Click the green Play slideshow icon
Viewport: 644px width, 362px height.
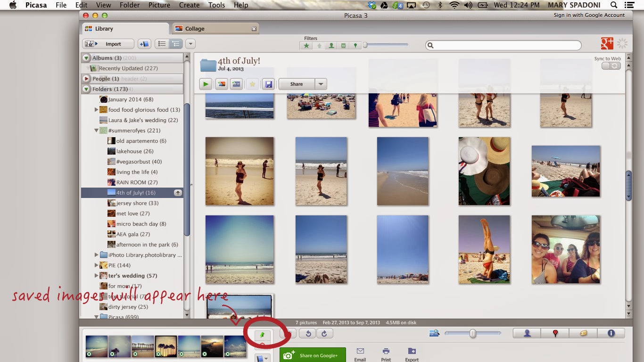pyautogui.click(x=206, y=84)
